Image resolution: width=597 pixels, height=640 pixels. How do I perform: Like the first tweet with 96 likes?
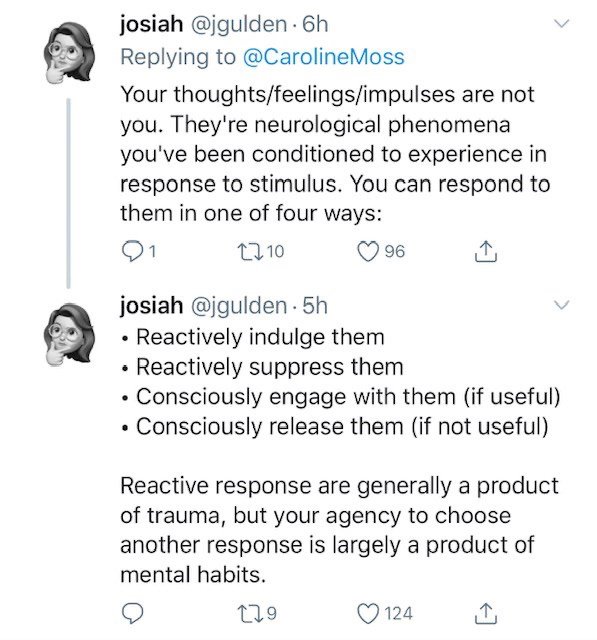(x=368, y=251)
